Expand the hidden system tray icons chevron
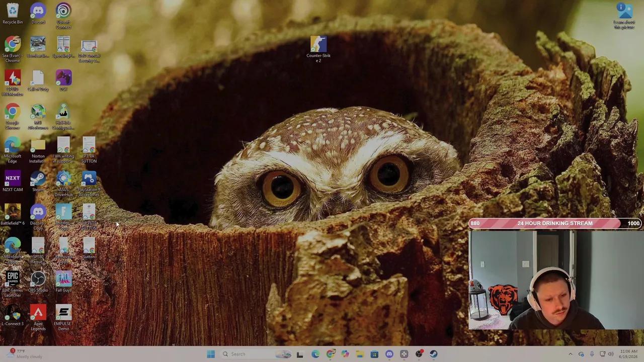Viewport: 644px width, 362px height. [x=570, y=354]
